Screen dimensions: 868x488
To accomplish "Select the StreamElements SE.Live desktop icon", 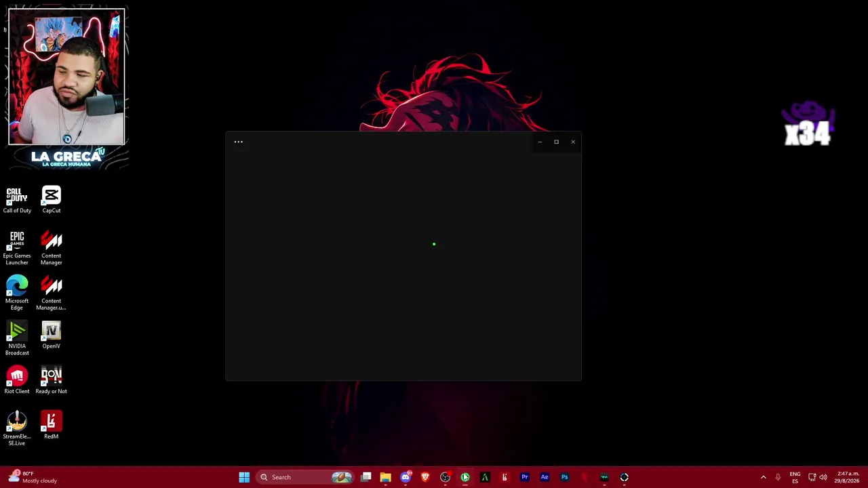I will 17,428.
